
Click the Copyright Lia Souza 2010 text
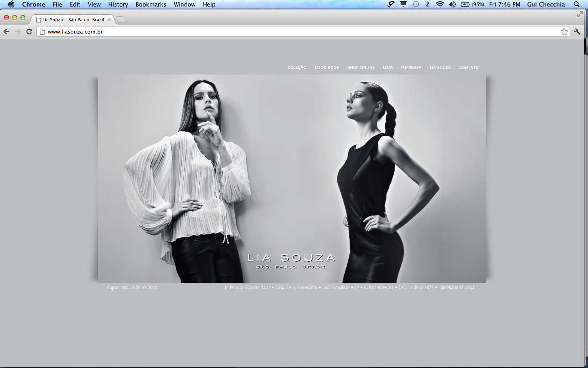132,287
